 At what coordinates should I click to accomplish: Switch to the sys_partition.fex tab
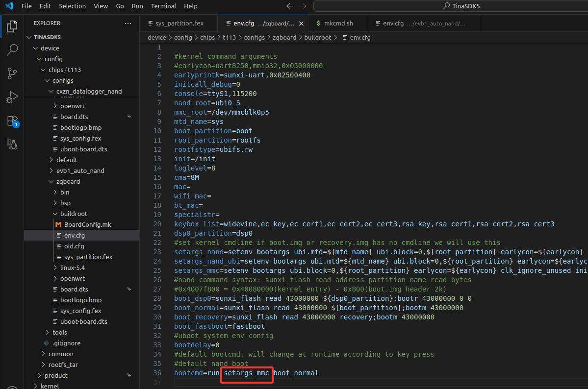click(179, 23)
